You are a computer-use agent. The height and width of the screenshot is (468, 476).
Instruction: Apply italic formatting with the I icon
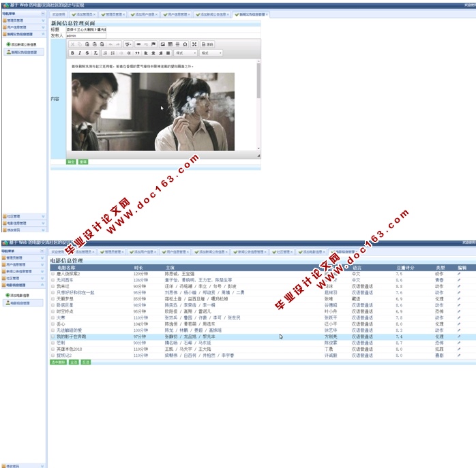point(80,53)
